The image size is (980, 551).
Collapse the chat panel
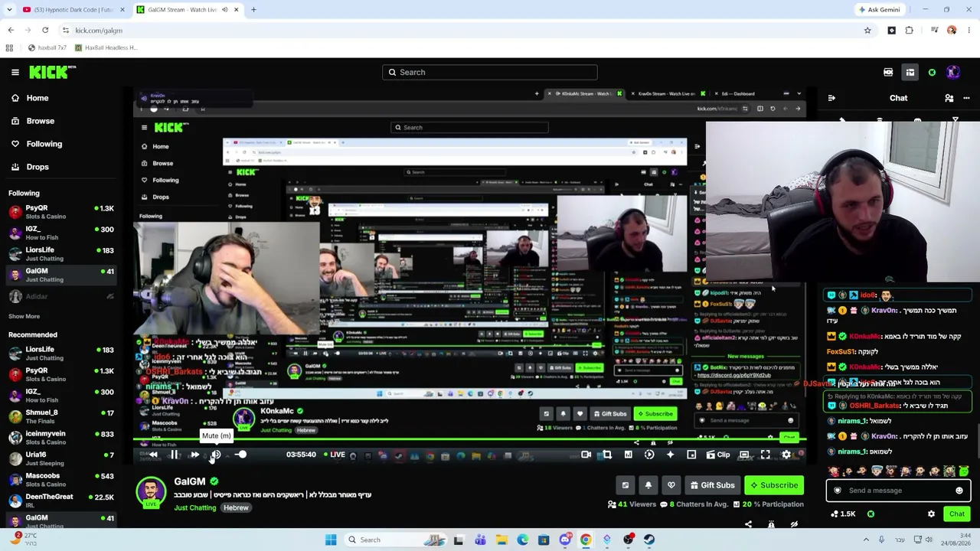tap(831, 98)
